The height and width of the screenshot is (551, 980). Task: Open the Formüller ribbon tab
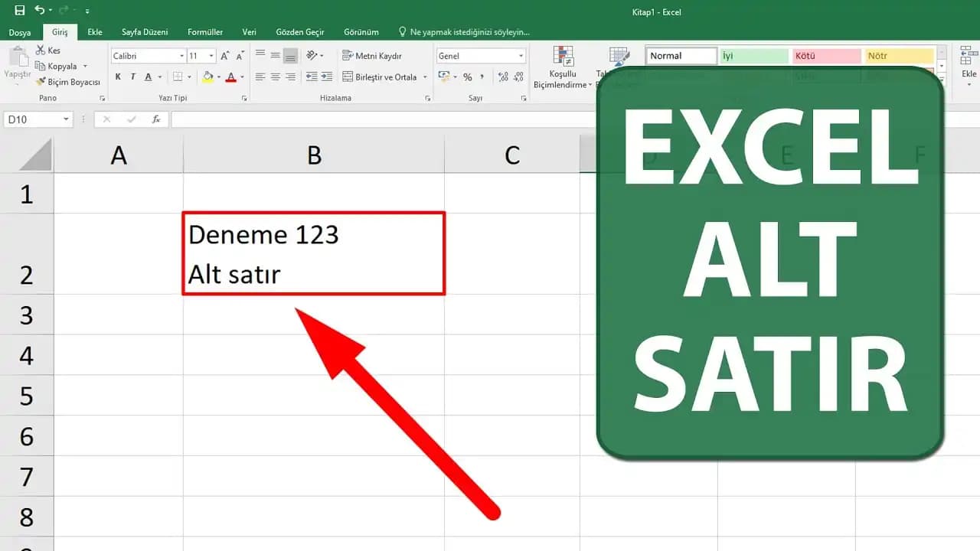click(205, 32)
